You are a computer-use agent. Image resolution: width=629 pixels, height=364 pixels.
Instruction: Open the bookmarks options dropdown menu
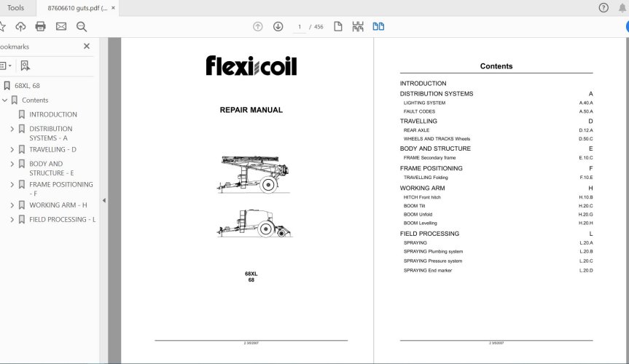6,66
